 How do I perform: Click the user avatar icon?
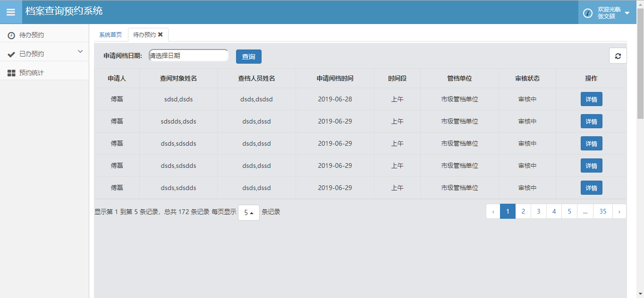pos(588,13)
